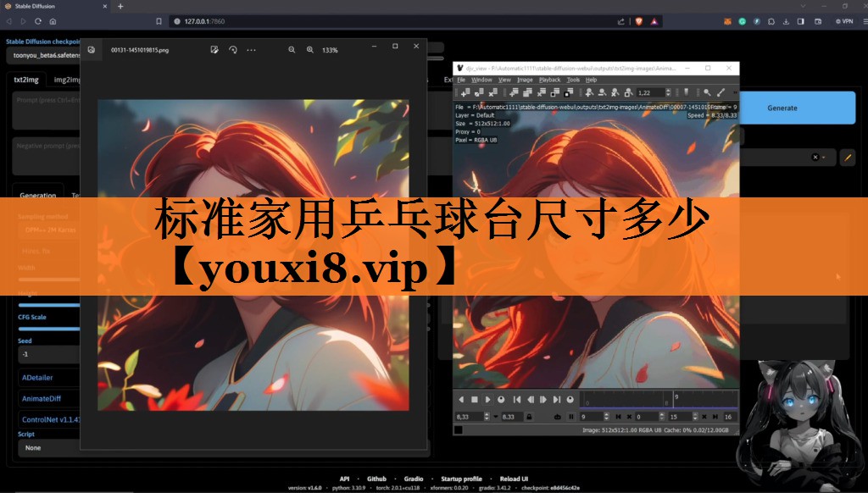Click the Photos app icon in viewer title bar
Screen dimensions: 868x493
coord(92,50)
